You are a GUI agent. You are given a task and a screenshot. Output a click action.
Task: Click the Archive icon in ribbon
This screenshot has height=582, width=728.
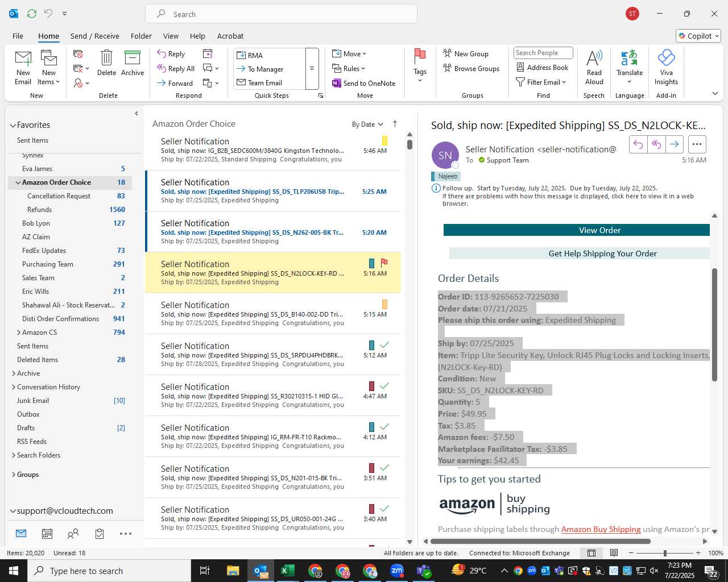point(133,58)
